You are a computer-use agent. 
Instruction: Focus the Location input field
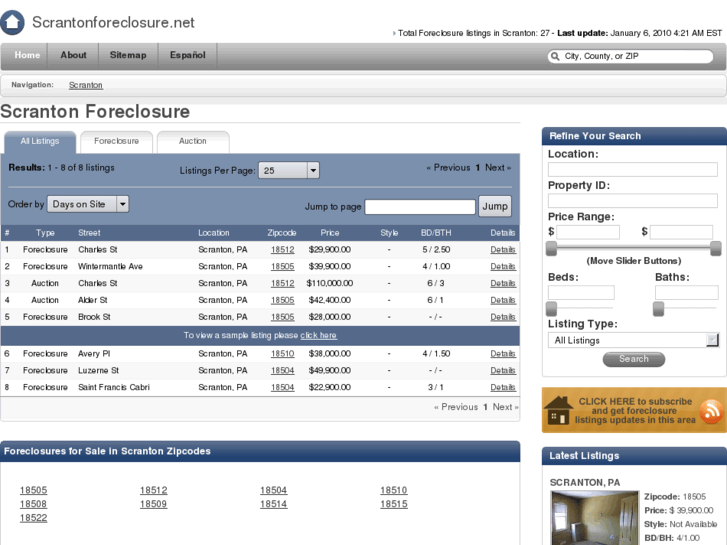tap(633, 169)
